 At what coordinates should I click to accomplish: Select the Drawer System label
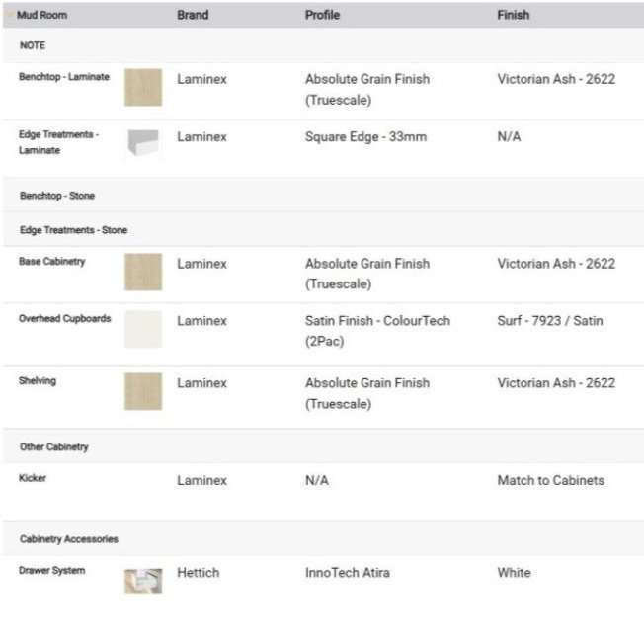pyautogui.click(x=51, y=571)
